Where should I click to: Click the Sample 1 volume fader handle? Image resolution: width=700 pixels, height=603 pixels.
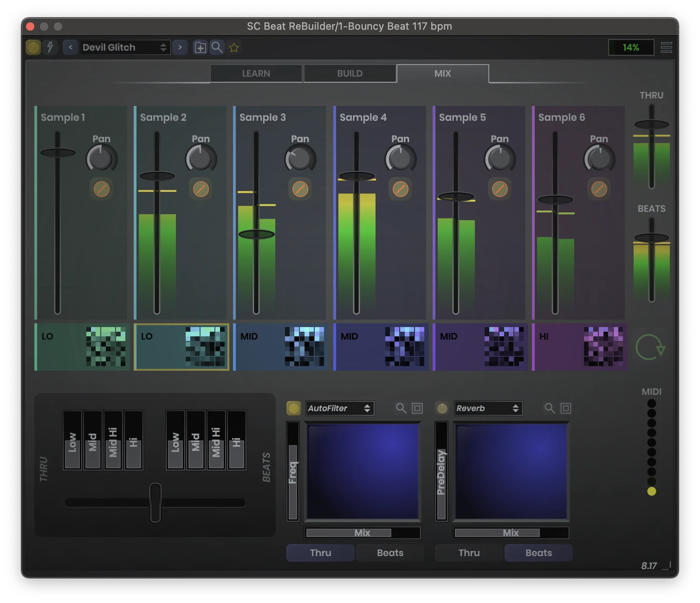[x=58, y=152]
